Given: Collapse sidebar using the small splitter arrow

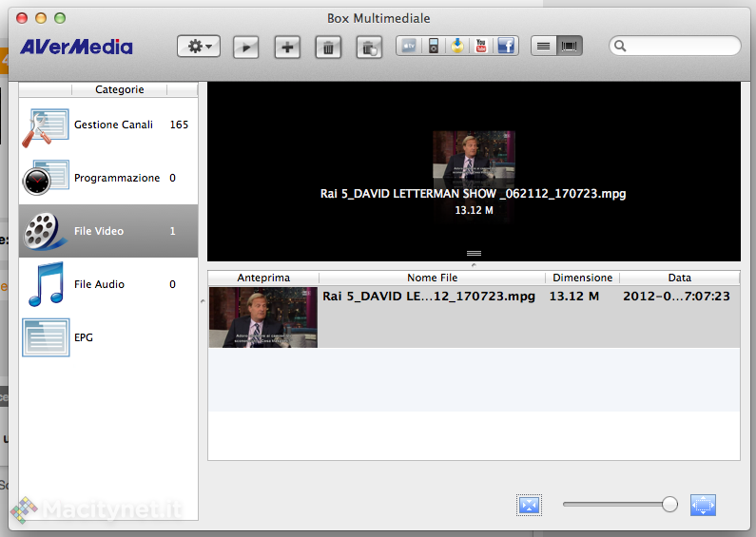Looking at the screenshot, I should click(203, 301).
